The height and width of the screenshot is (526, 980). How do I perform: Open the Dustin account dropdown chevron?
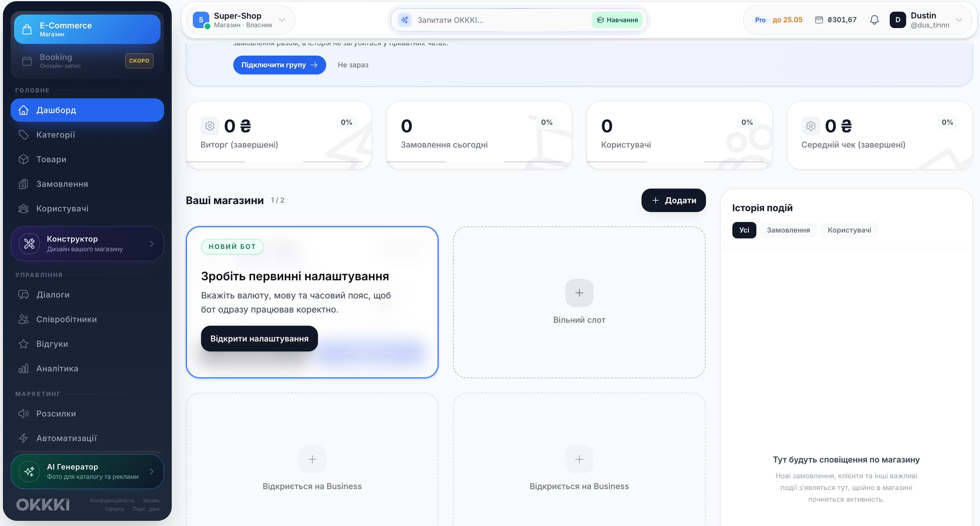959,20
